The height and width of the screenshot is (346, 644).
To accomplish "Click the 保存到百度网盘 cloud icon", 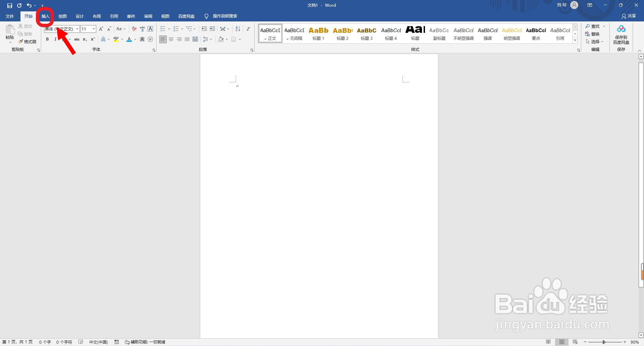I will [621, 29].
